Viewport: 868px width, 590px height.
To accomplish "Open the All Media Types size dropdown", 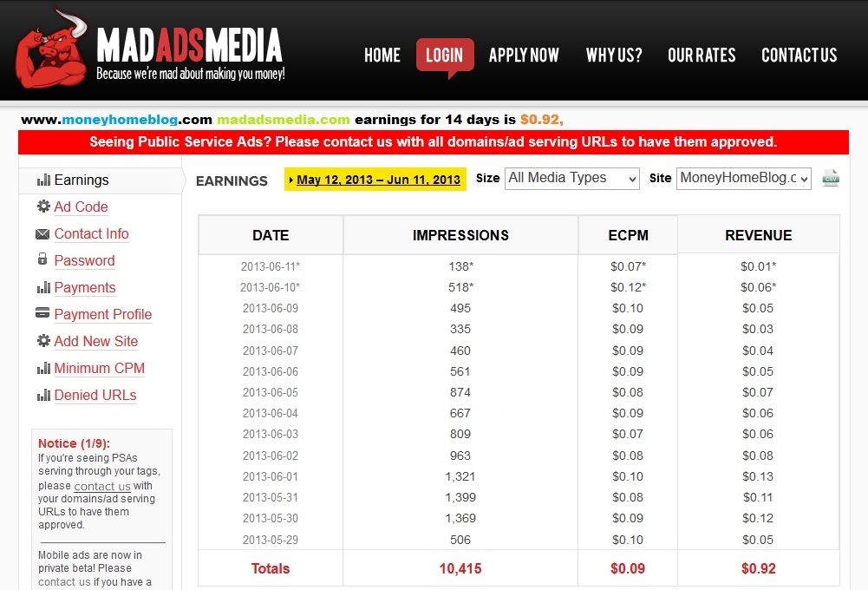I will 571,178.
